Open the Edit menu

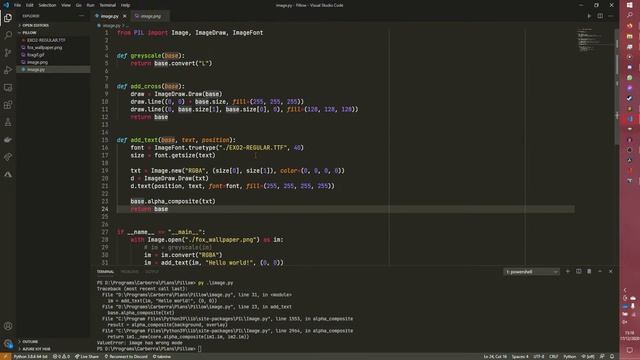click(30, 5)
